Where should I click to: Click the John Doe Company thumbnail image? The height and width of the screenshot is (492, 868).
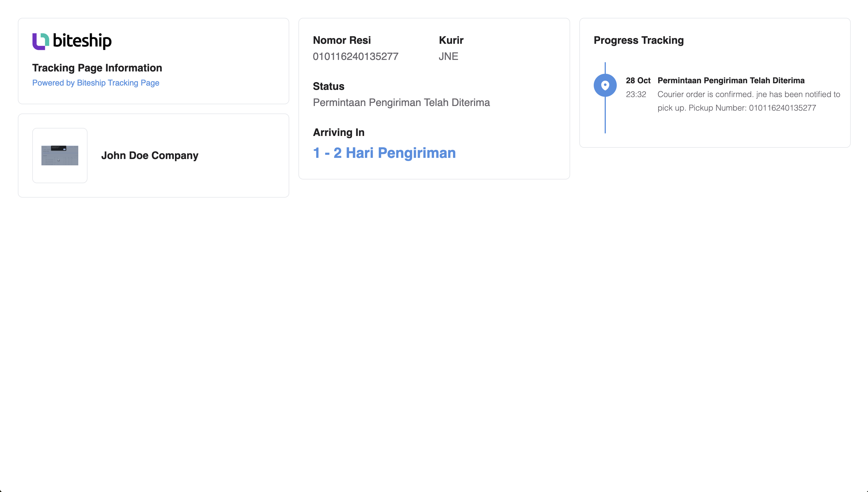tap(60, 156)
